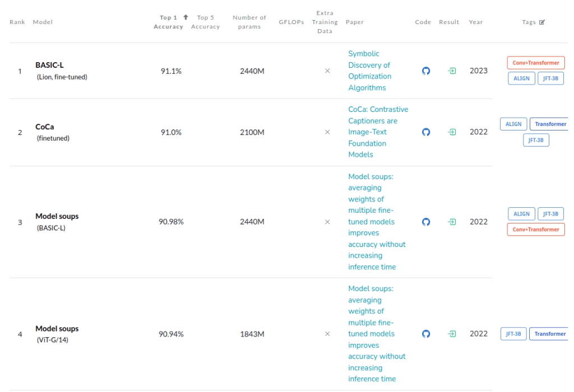The image size is (574, 392).
Task: Open result icon for Model soups (BASIC-L)
Action: click(451, 222)
